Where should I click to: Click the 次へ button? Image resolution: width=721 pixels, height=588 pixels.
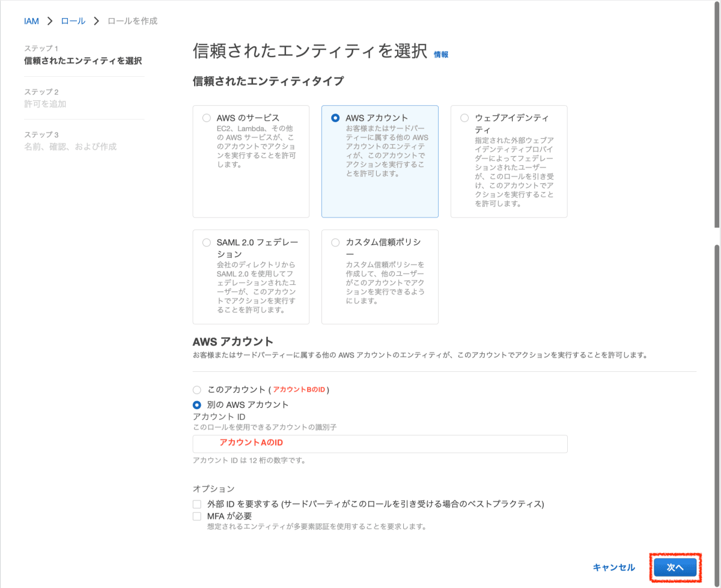coord(675,567)
